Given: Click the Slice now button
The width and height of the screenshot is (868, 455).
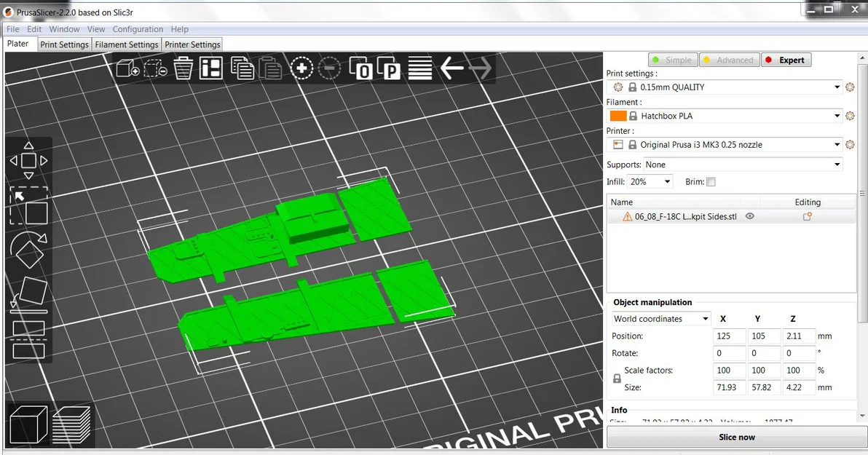Looking at the screenshot, I should (737, 438).
